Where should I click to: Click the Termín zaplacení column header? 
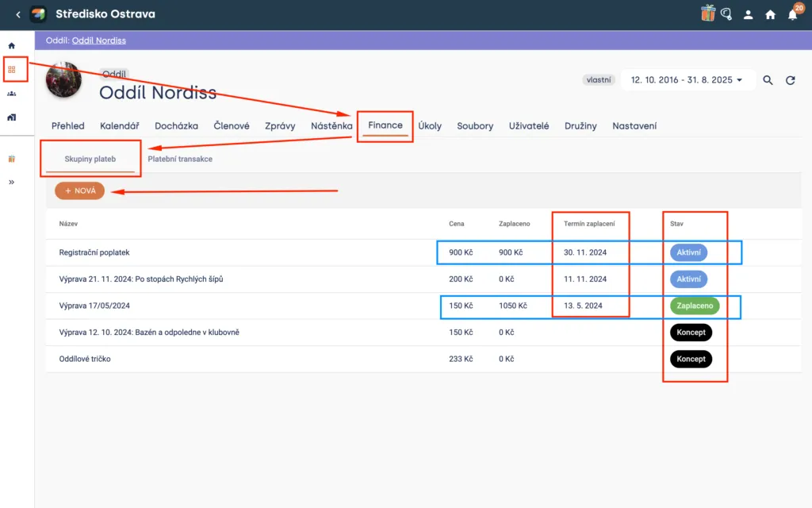coord(589,224)
